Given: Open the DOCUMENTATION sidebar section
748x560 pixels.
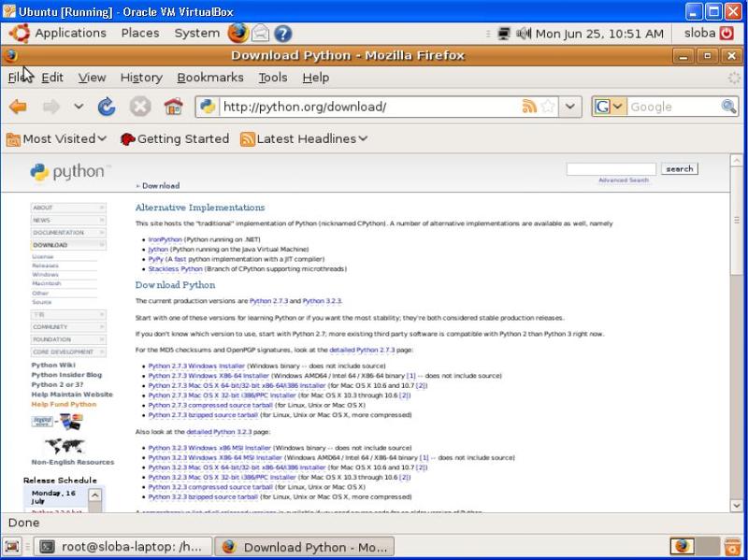Looking at the screenshot, I should pyautogui.click(x=68, y=232).
